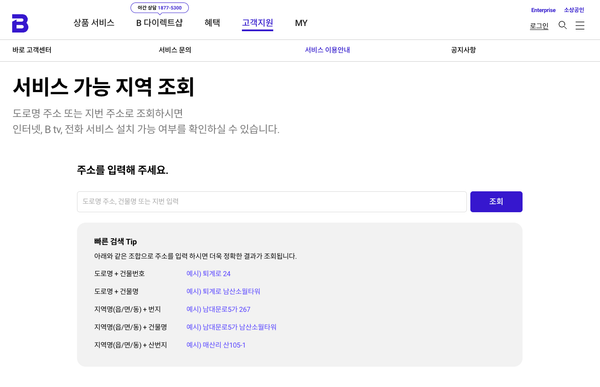Click the 지역명(읍/면/동) + 건물명 label

point(130,327)
